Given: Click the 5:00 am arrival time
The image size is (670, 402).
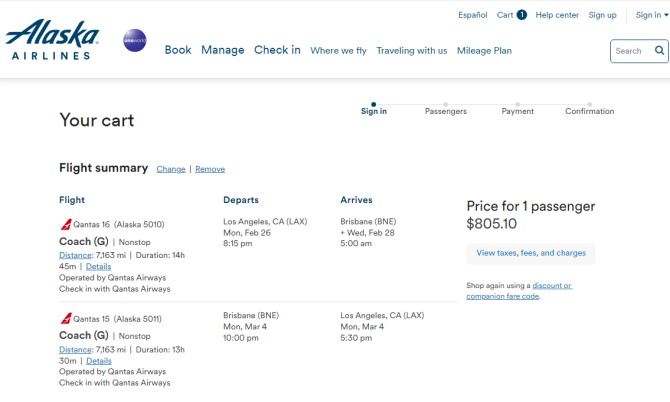Looking at the screenshot, I should [356, 244].
